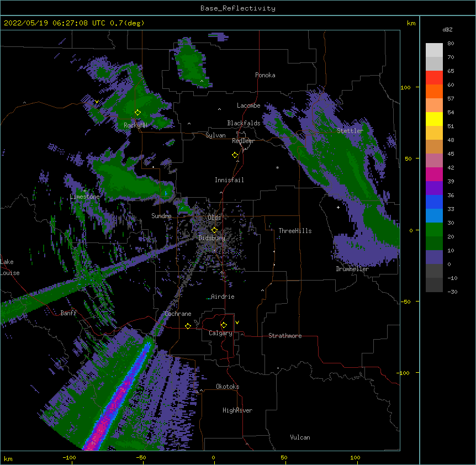Screen dimensions: 476x465
Task: Click the Innisfail city label
Action: coord(229,180)
